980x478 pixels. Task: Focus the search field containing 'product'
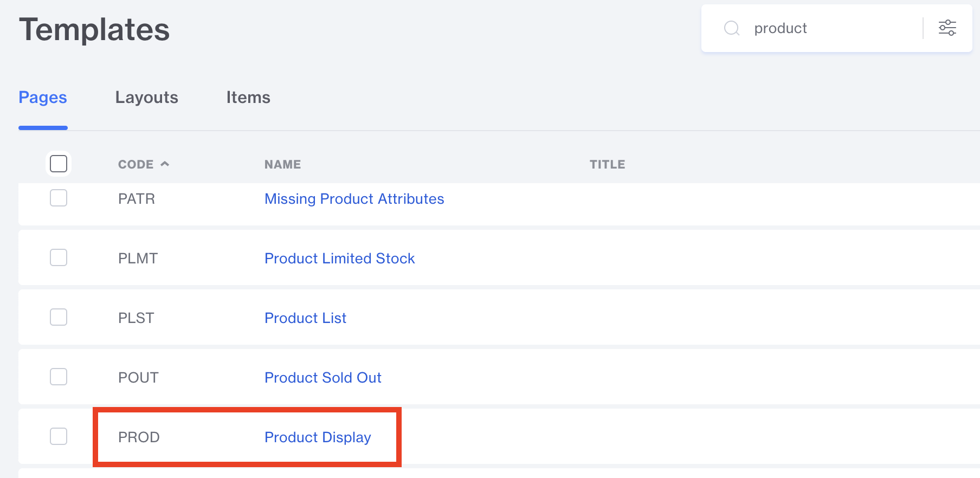[829, 28]
